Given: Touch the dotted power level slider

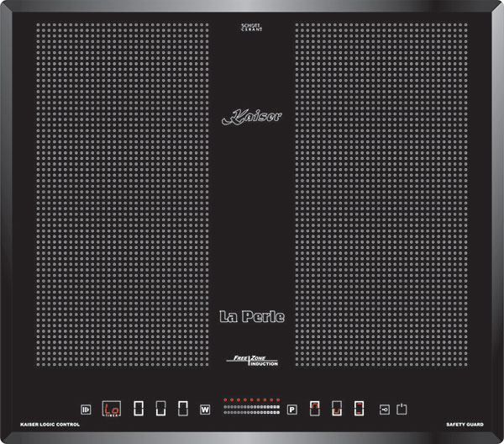Looking at the screenshot, I should coord(251,411).
